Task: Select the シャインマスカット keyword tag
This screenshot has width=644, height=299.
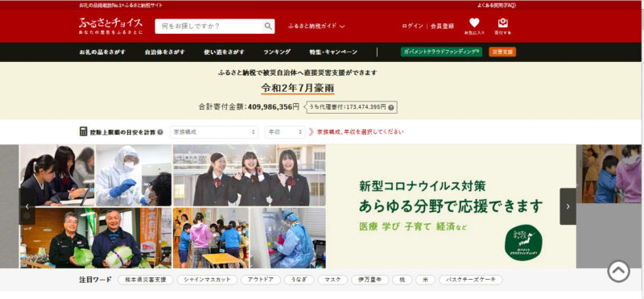Action: [207, 280]
